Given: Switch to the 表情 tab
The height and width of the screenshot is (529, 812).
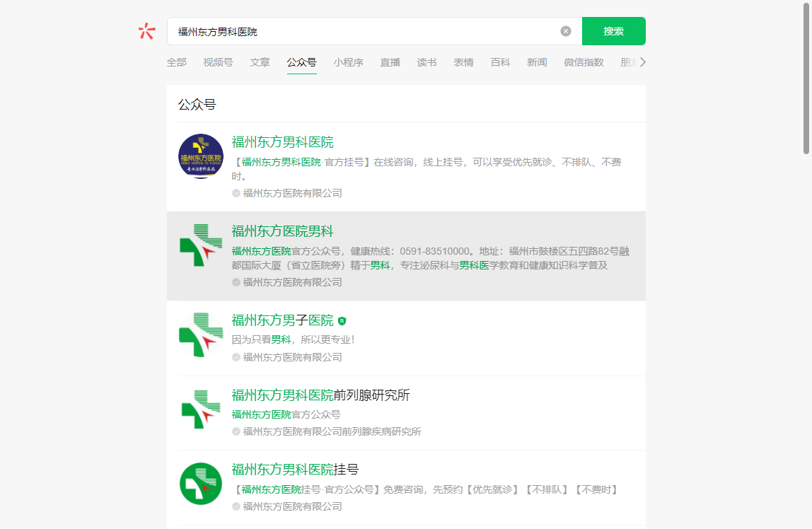Looking at the screenshot, I should click(463, 63).
